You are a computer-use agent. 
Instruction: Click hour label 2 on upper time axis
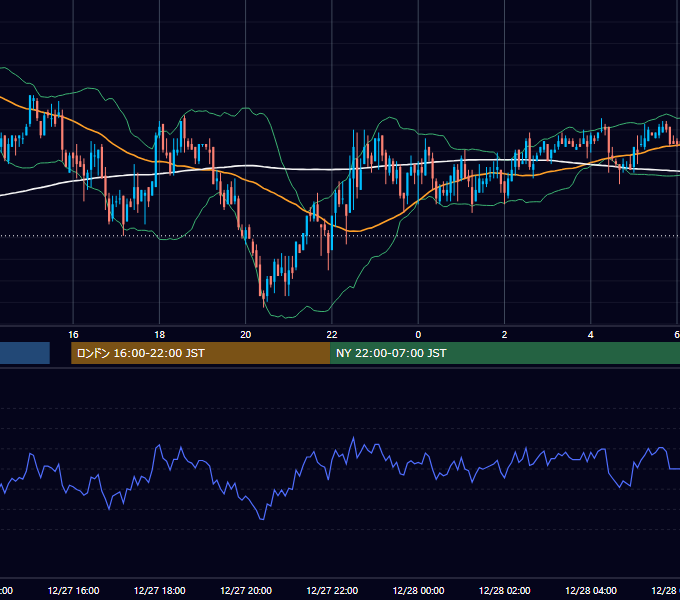click(x=504, y=334)
